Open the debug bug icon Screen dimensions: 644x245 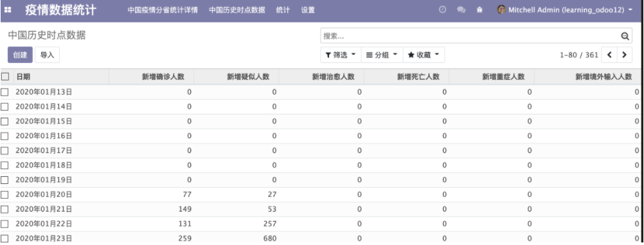479,10
